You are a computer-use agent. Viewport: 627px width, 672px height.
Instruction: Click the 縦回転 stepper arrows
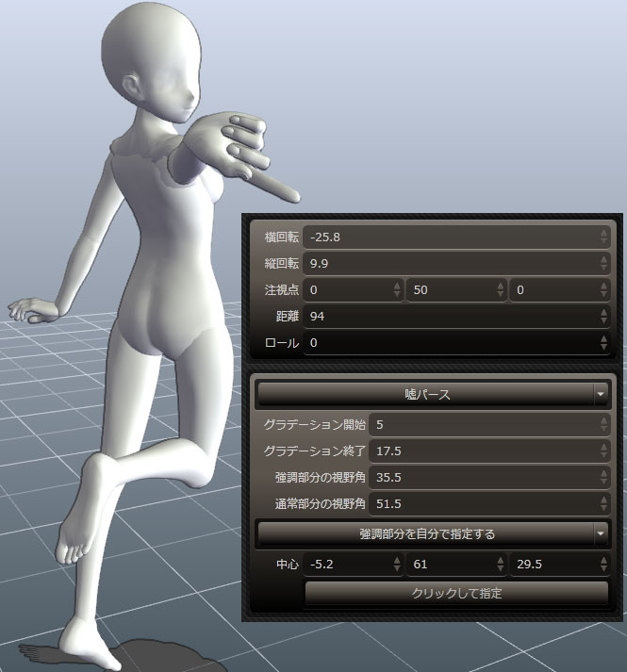point(604,263)
